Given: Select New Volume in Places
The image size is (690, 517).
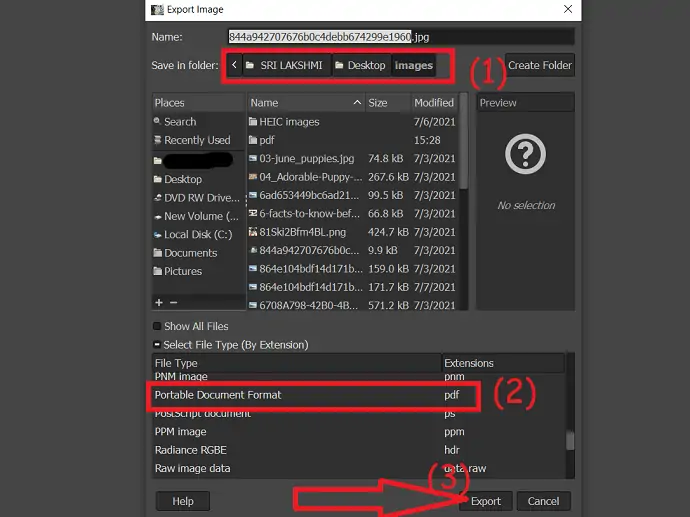Looking at the screenshot, I should coord(198,216).
